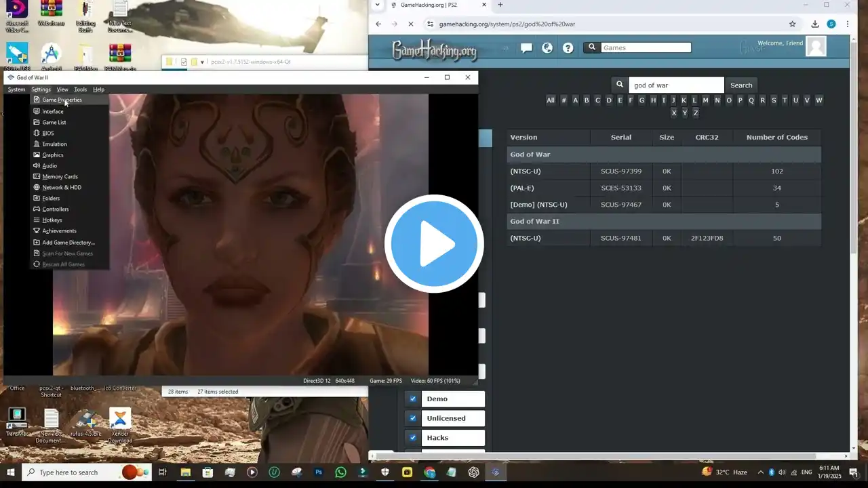Open Windows Start menu
This screenshot has height=488, width=868.
point(11,472)
